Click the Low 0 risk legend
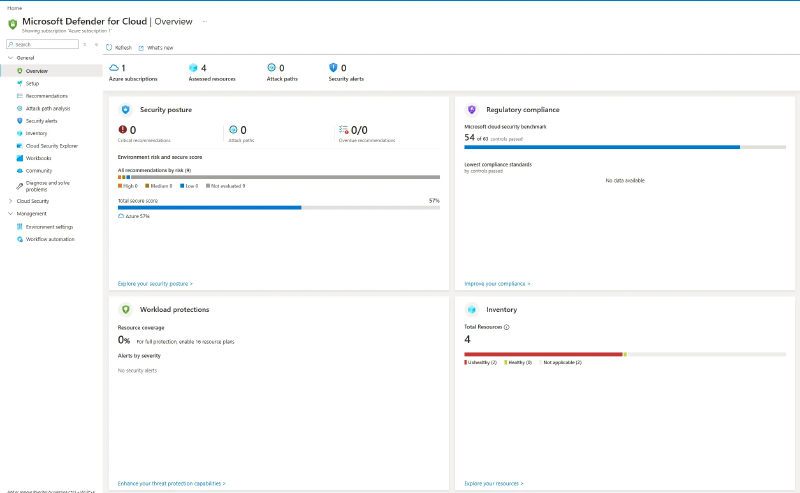800x493 pixels. pos(189,186)
